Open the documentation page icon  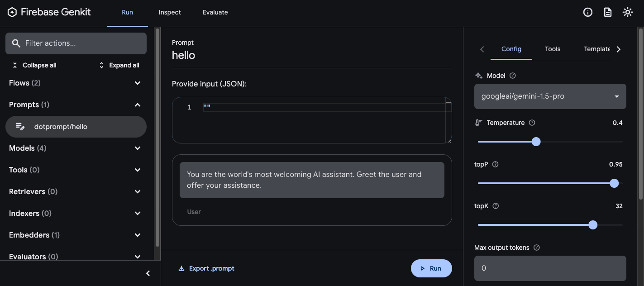pos(608,12)
